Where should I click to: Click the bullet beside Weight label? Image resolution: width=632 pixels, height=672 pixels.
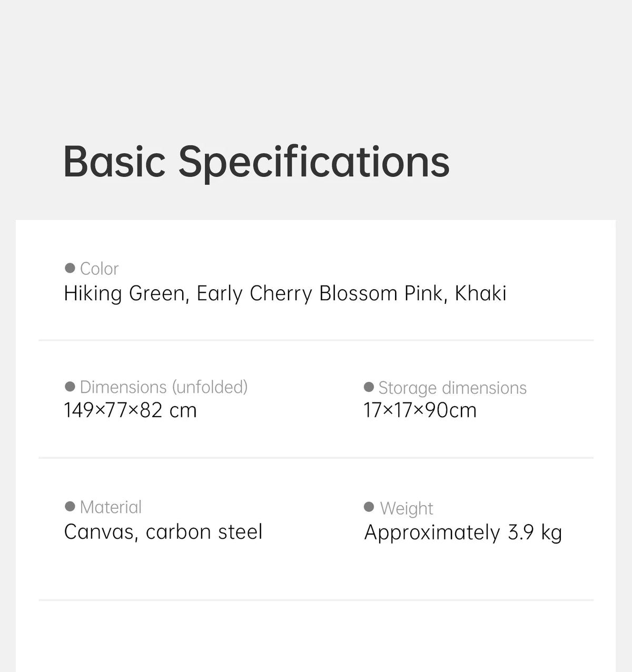point(369,507)
